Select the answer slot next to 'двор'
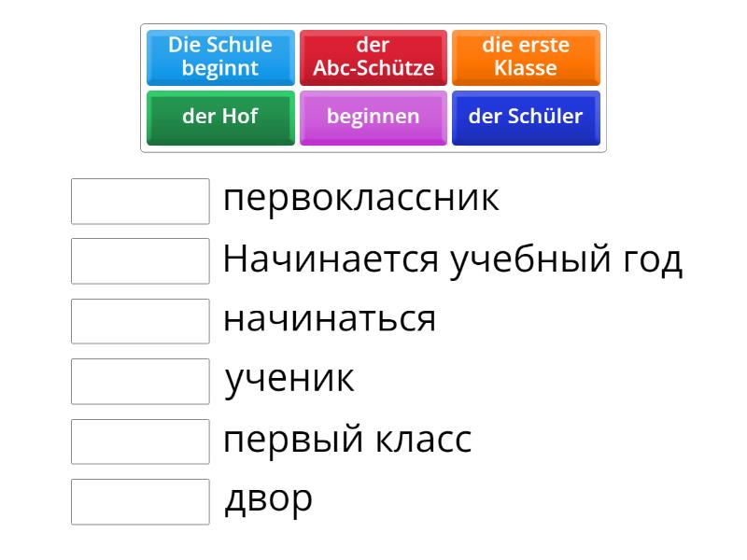The height and width of the screenshot is (560, 747). point(140,501)
